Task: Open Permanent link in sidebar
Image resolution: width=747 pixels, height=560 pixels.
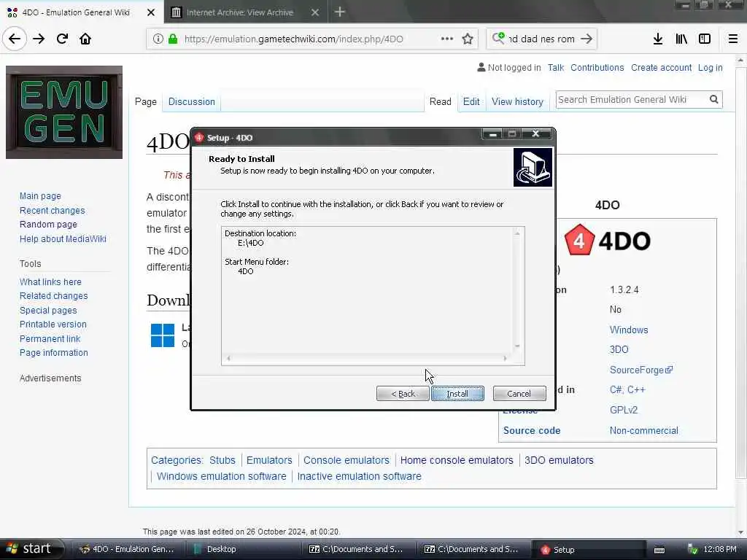Action: [x=50, y=339]
